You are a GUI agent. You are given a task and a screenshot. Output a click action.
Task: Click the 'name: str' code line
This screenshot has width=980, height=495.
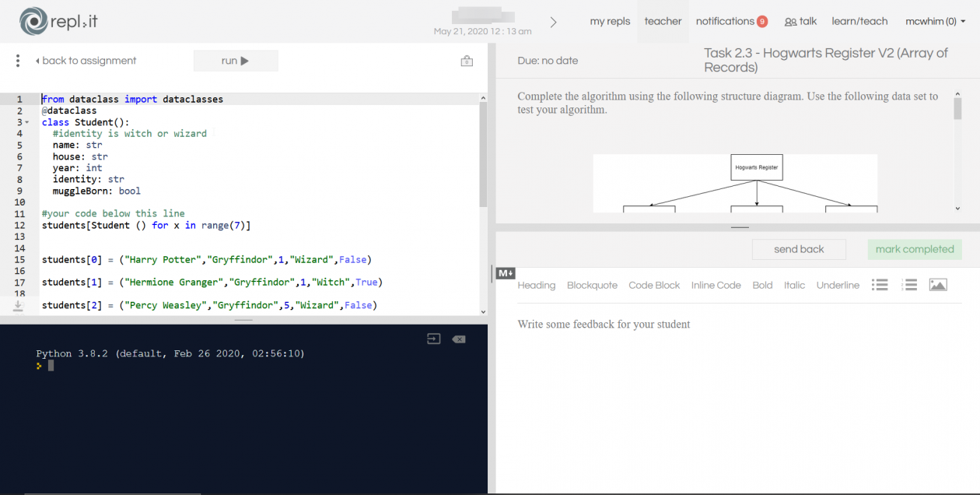click(x=78, y=145)
